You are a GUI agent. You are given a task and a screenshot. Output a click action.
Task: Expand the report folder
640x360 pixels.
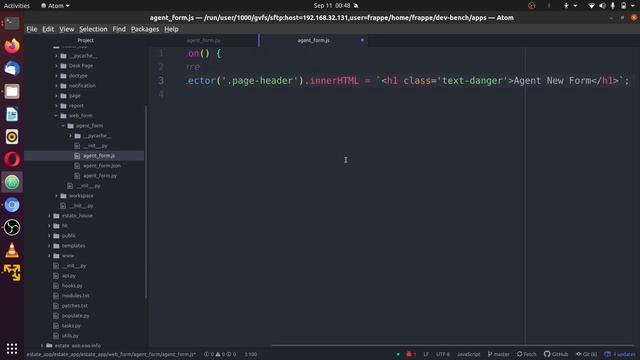pos(70,105)
